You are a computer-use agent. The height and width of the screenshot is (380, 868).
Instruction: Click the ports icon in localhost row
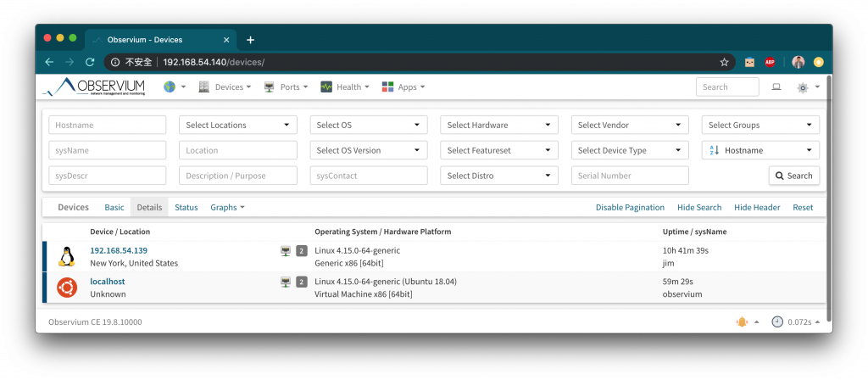pos(286,282)
